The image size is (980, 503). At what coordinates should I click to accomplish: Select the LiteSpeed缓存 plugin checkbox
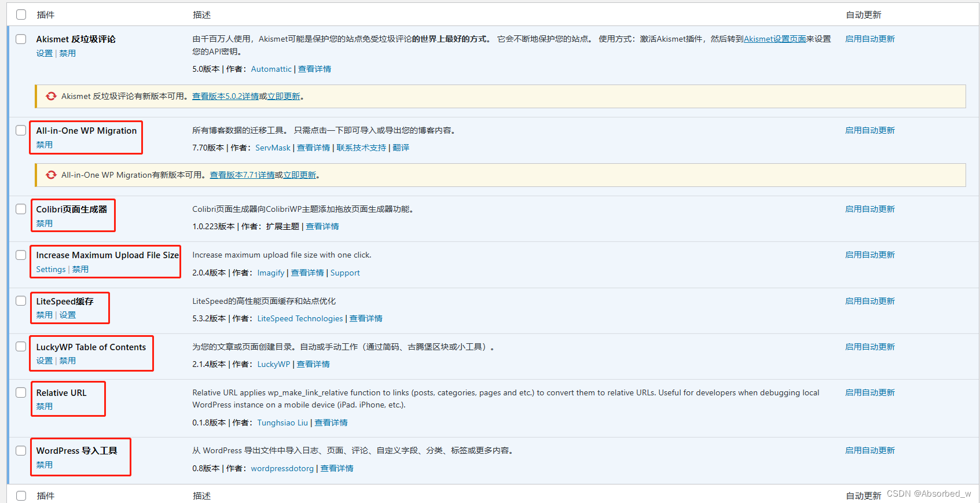(x=21, y=301)
